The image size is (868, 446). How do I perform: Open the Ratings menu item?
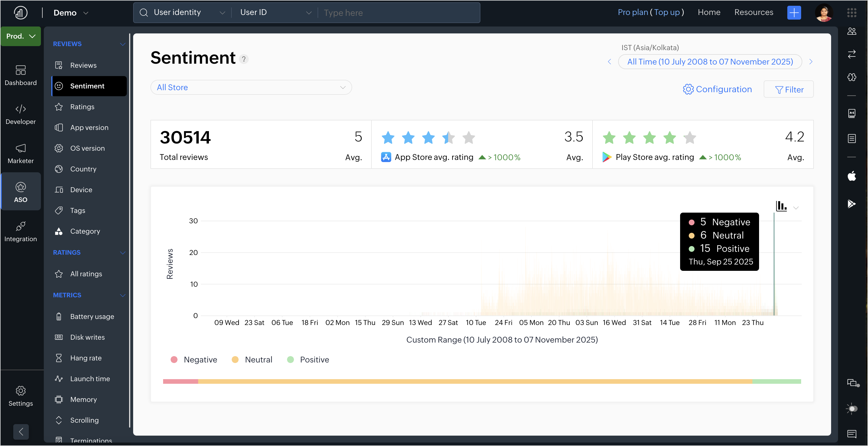click(82, 107)
